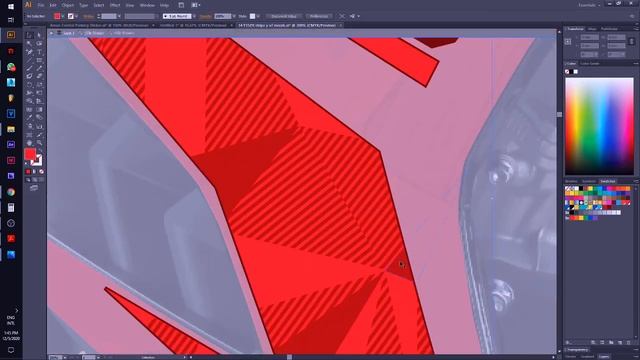Click the Align to selection icon in the control bar

[x=353, y=16]
